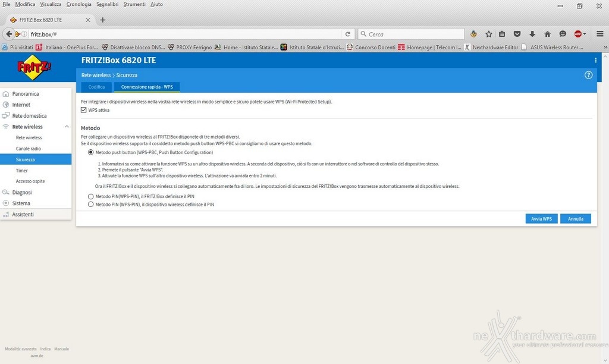
Task: Select PIN method where FRITZ!Box defines PIN
Action: point(90,196)
